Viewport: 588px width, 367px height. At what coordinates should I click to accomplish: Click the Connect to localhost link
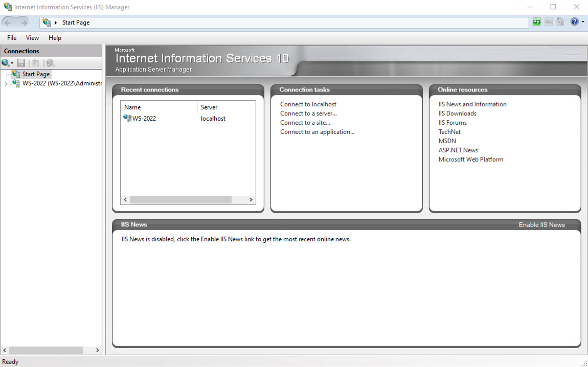point(308,104)
